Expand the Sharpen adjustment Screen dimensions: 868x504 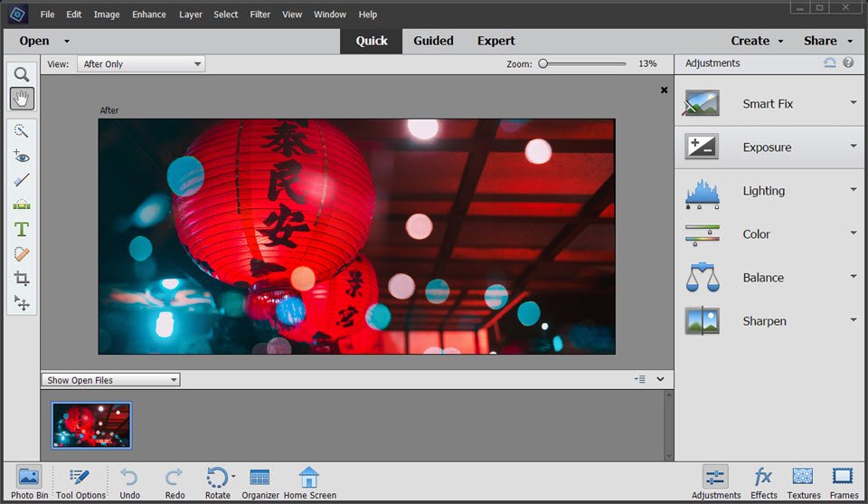tap(854, 319)
